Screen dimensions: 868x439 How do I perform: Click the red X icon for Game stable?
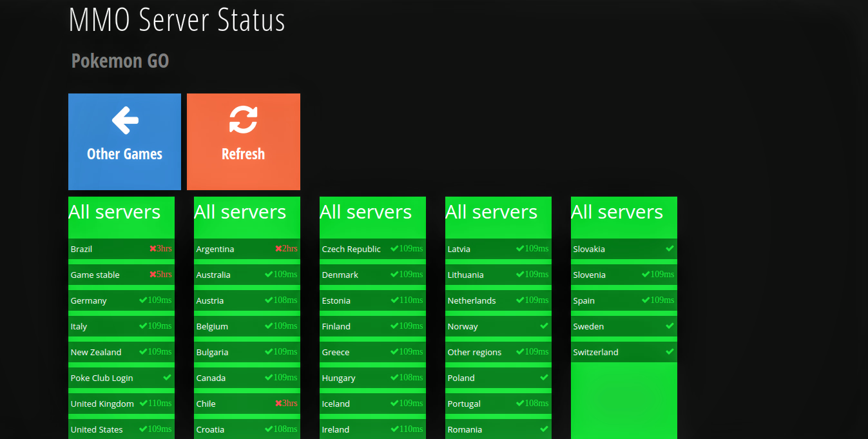[x=153, y=275]
